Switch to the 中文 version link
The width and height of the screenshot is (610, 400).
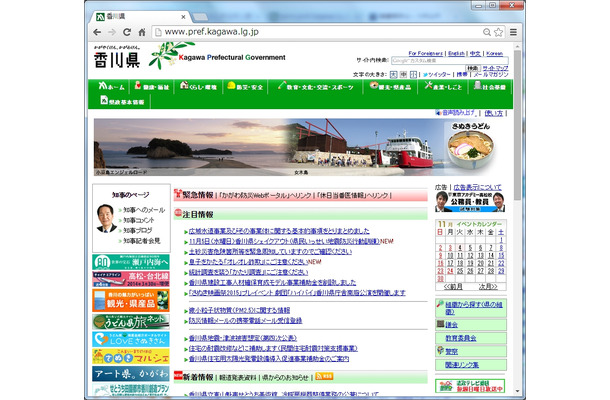coord(475,53)
